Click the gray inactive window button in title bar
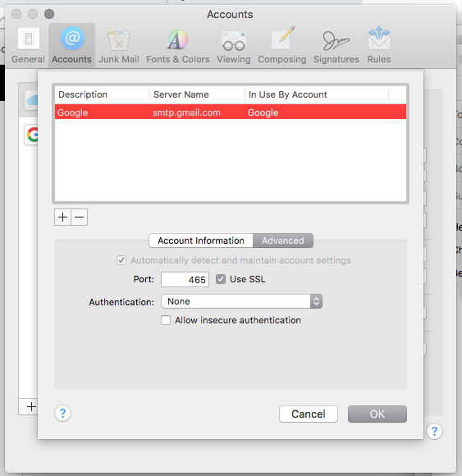 (x=49, y=14)
